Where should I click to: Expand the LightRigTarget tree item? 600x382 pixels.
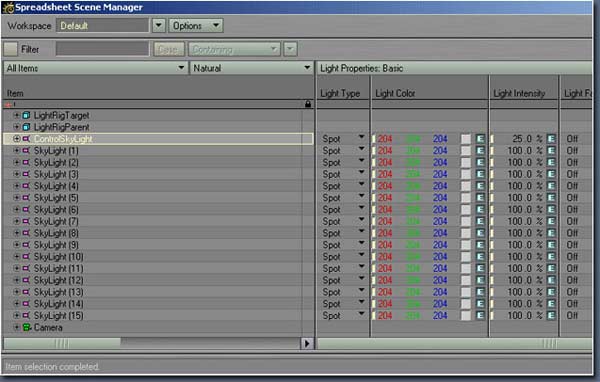point(16,115)
